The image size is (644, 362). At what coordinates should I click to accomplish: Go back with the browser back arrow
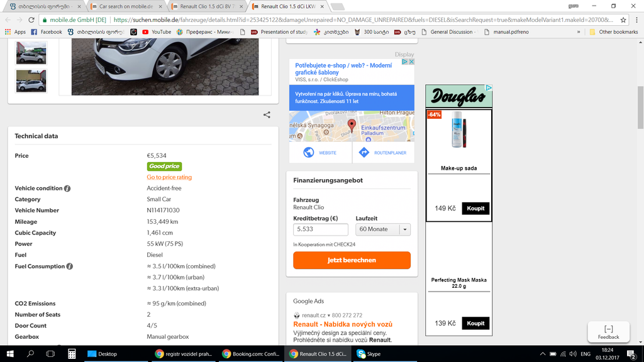click(8, 19)
